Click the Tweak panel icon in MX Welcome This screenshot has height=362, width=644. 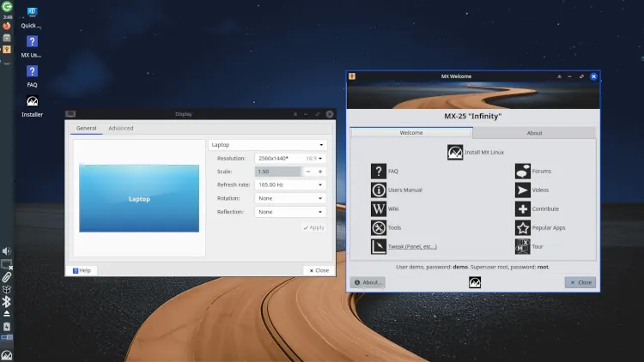point(379,247)
